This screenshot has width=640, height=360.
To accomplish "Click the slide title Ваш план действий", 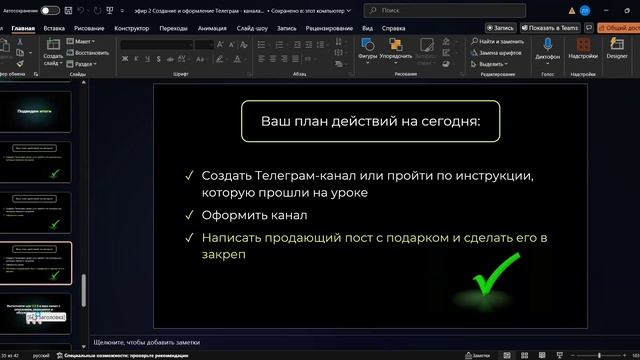I will (371, 121).
